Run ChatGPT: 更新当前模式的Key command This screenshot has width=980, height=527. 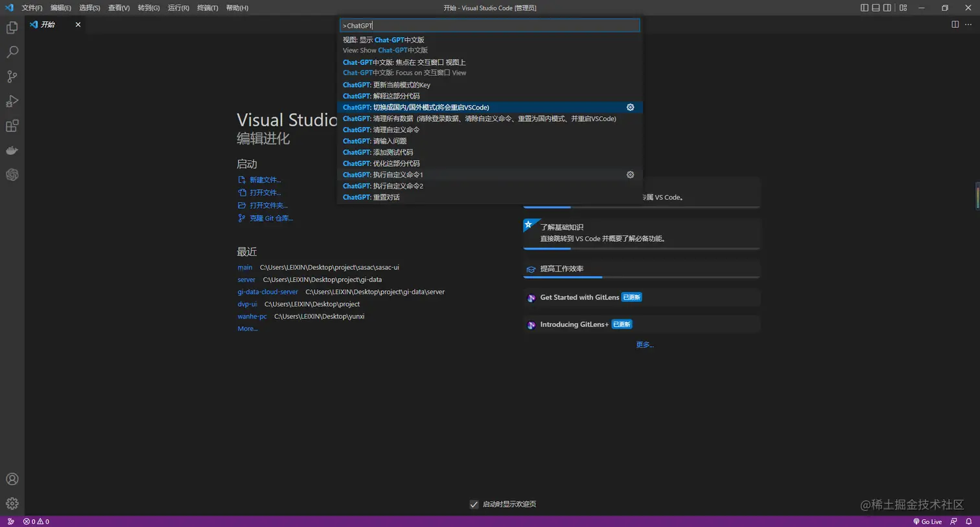(490, 85)
